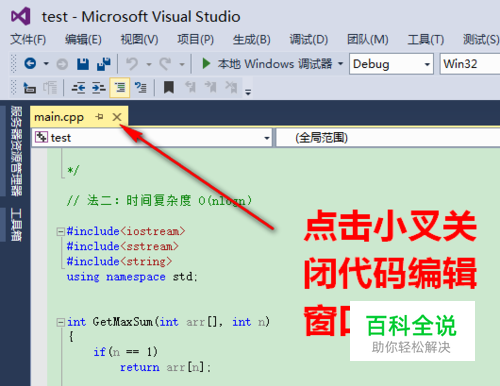The height and width of the screenshot is (386, 500).
Task: Click the greyed icon left of decrease indent
Action: pos(50,88)
